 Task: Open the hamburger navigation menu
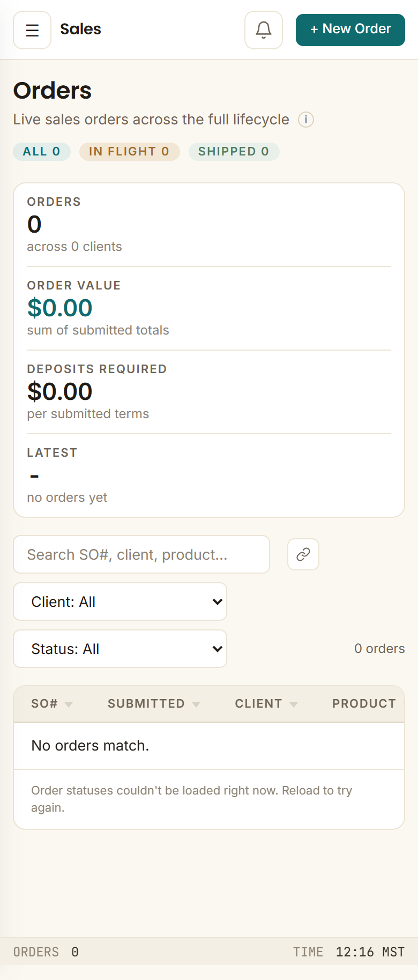32,30
